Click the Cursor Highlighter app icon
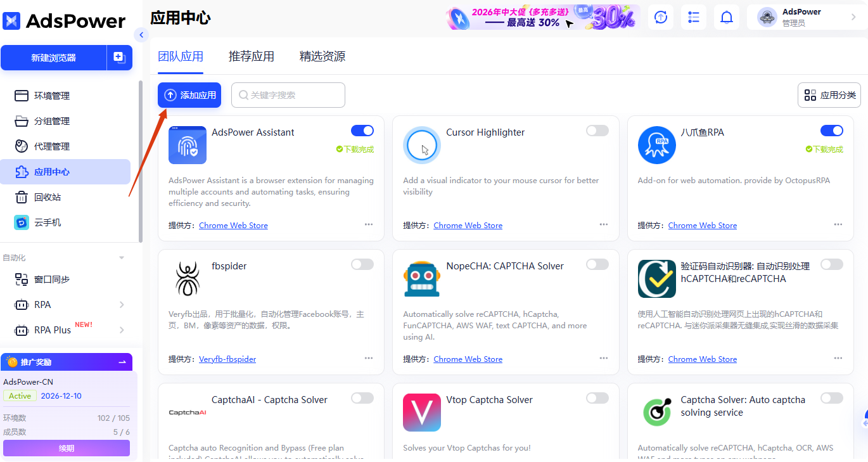868x462 pixels. [422, 145]
